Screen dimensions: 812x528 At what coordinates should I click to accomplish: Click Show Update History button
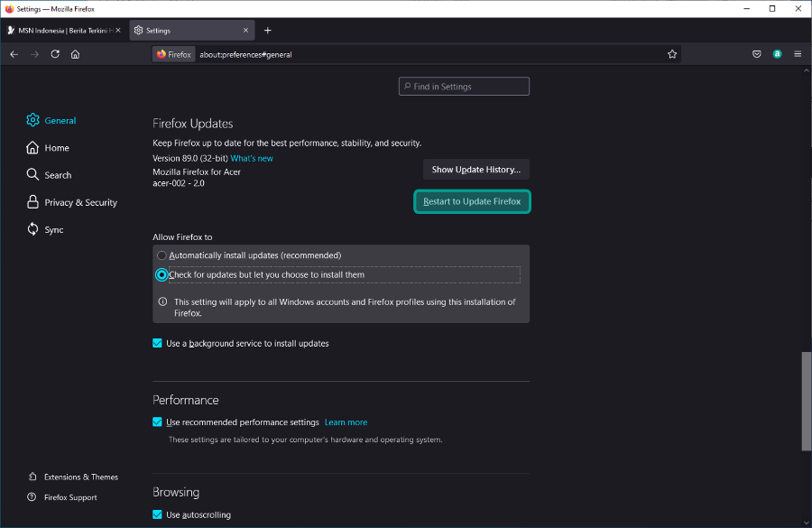[475, 170]
